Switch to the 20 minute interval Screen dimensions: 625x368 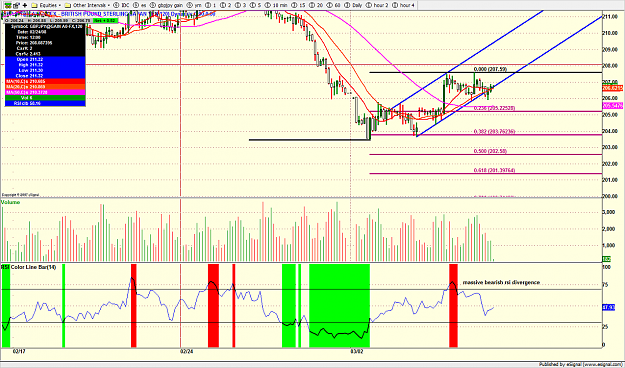pyautogui.click(x=316, y=5)
